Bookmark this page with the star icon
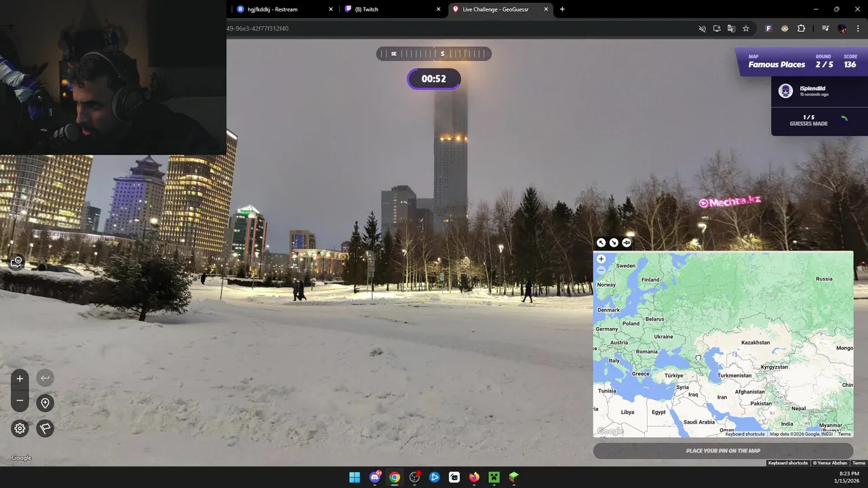Viewport: 868px width, 488px height. (746, 28)
